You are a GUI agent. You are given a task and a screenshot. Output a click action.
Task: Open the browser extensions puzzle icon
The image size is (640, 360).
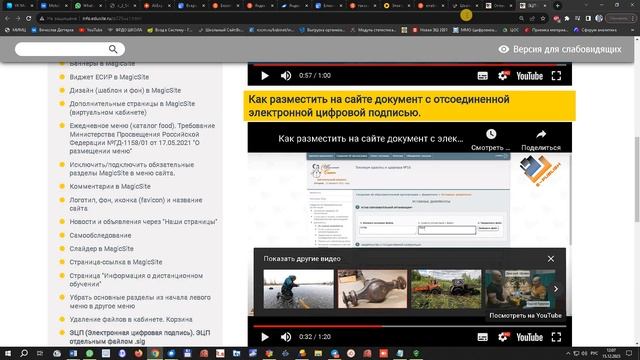[567, 18]
